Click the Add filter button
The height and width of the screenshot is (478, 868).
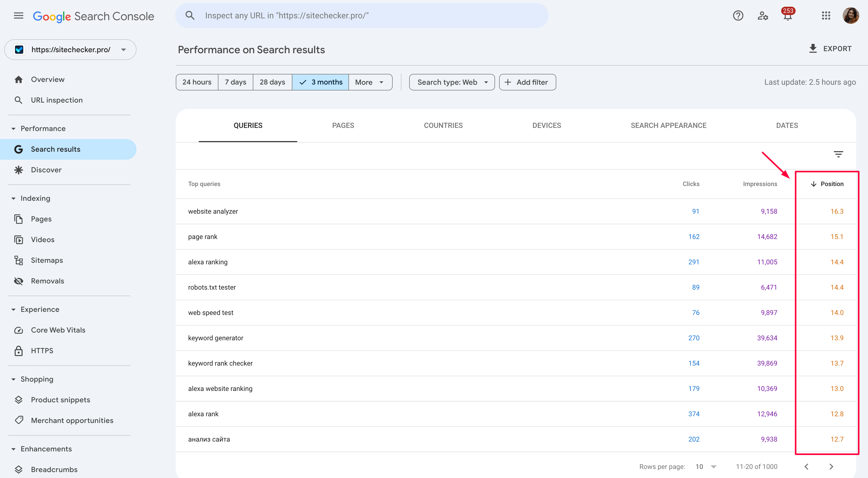527,82
